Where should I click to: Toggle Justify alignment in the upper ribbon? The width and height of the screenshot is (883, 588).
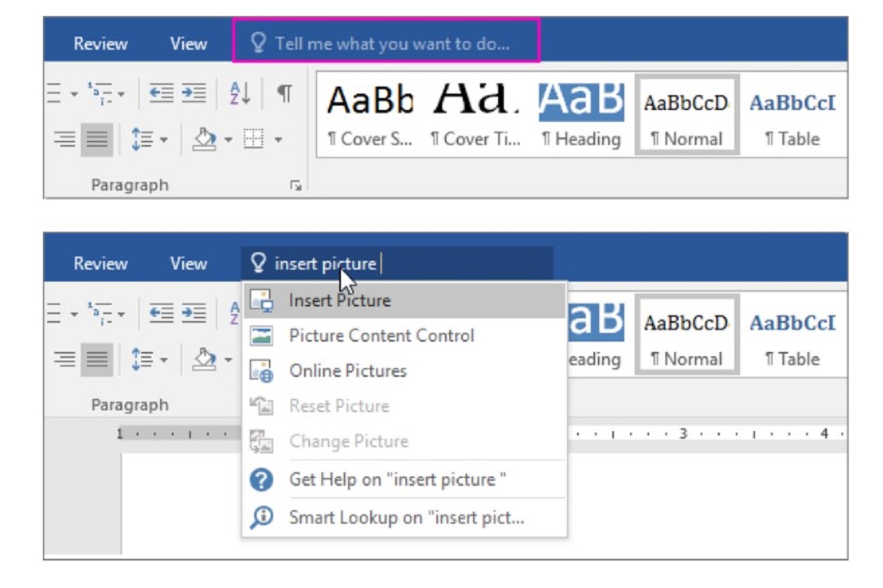pyautogui.click(x=96, y=139)
